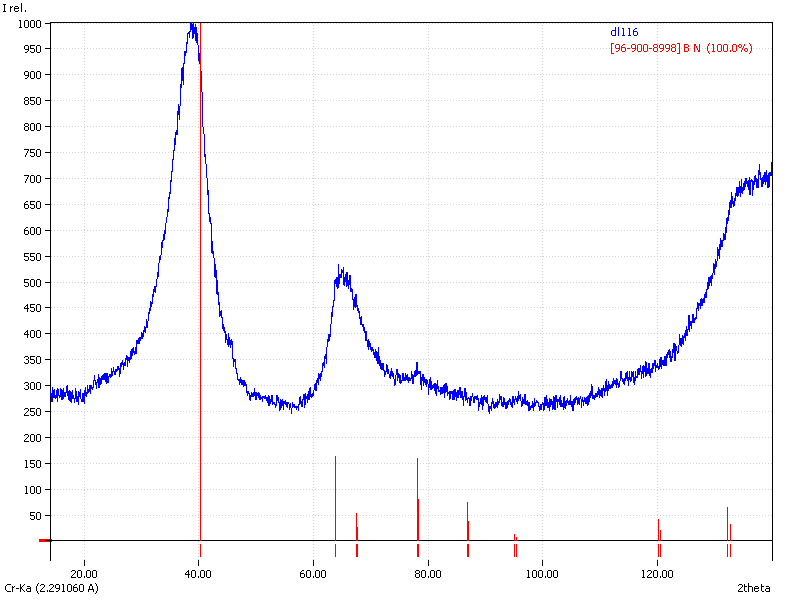Click the red reference peak near 132

pos(727,525)
